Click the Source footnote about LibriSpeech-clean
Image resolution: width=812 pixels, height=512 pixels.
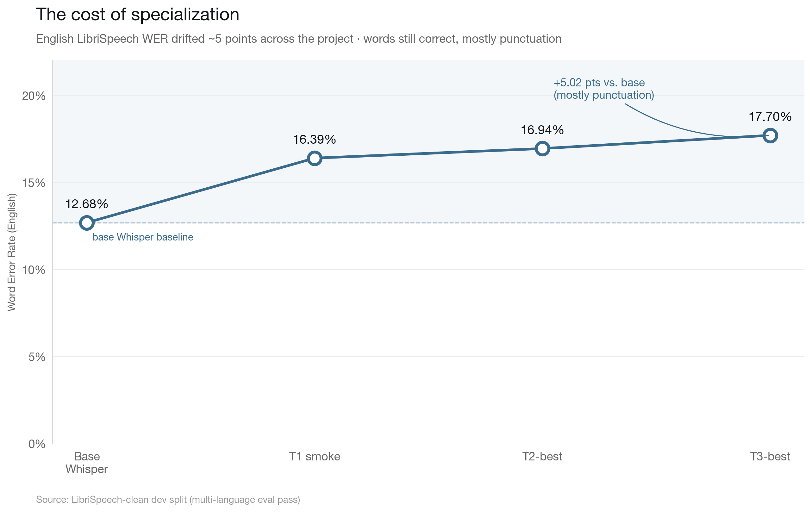(168, 500)
